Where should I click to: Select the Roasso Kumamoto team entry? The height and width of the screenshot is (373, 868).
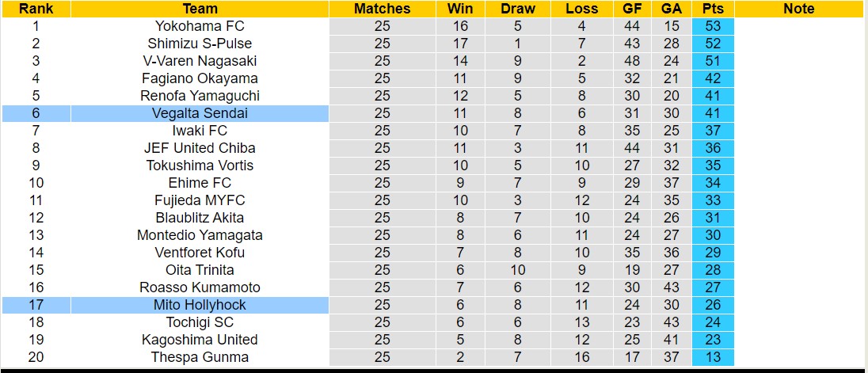(x=200, y=287)
